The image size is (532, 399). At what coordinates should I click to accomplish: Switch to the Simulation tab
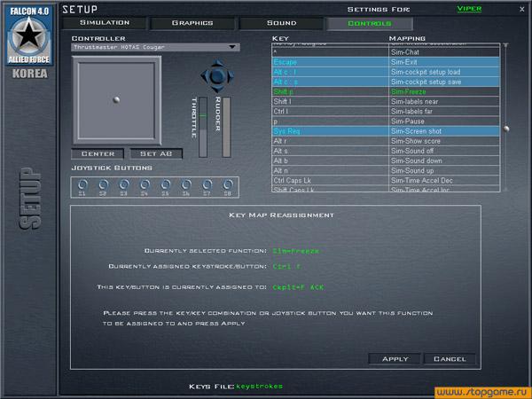coord(105,22)
